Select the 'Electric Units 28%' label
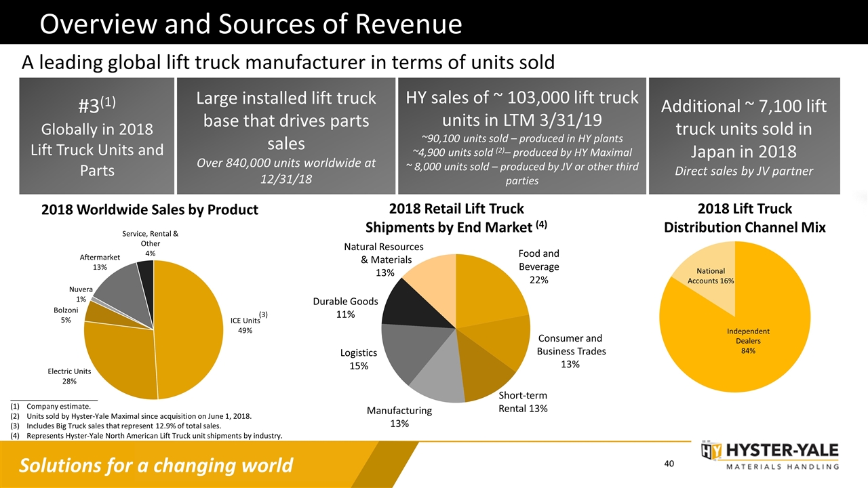The height and width of the screenshot is (488, 868). point(70,377)
